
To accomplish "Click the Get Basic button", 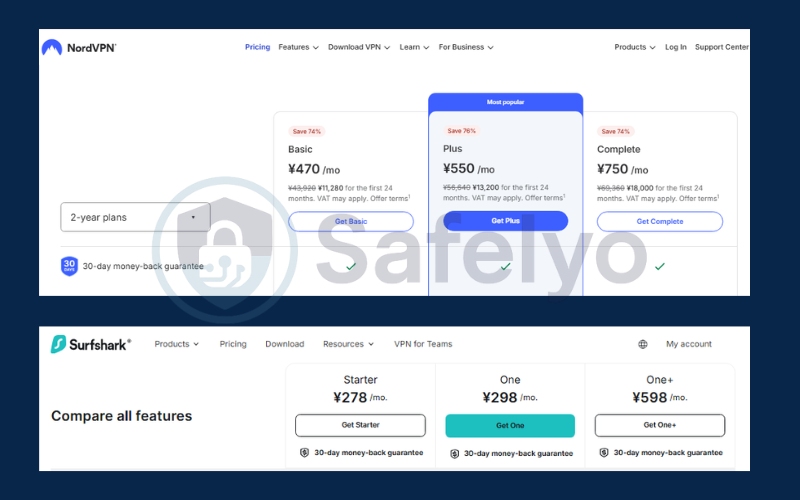I will (351, 221).
